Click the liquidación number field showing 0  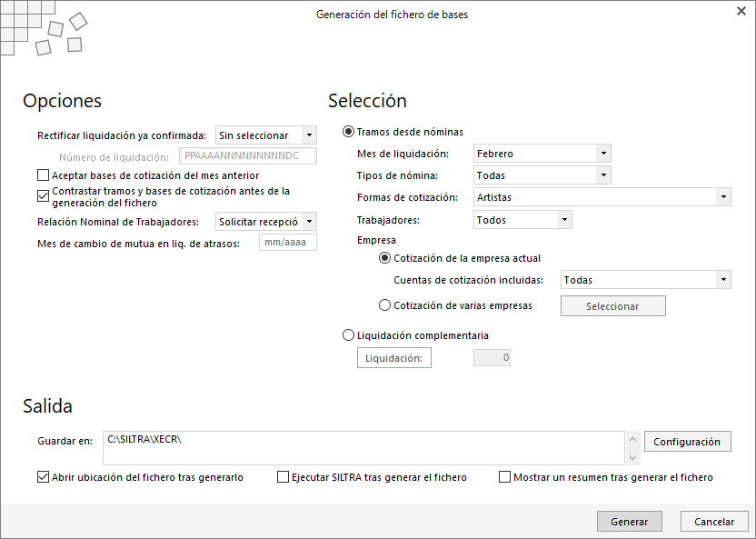(492, 358)
